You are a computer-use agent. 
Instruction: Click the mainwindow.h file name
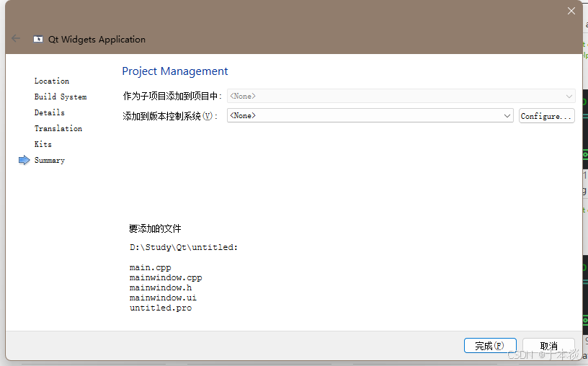[161, 287]
